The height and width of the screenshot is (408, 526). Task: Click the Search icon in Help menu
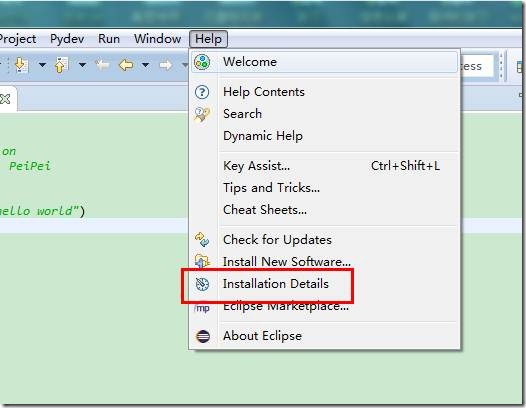tap(202, 114)
